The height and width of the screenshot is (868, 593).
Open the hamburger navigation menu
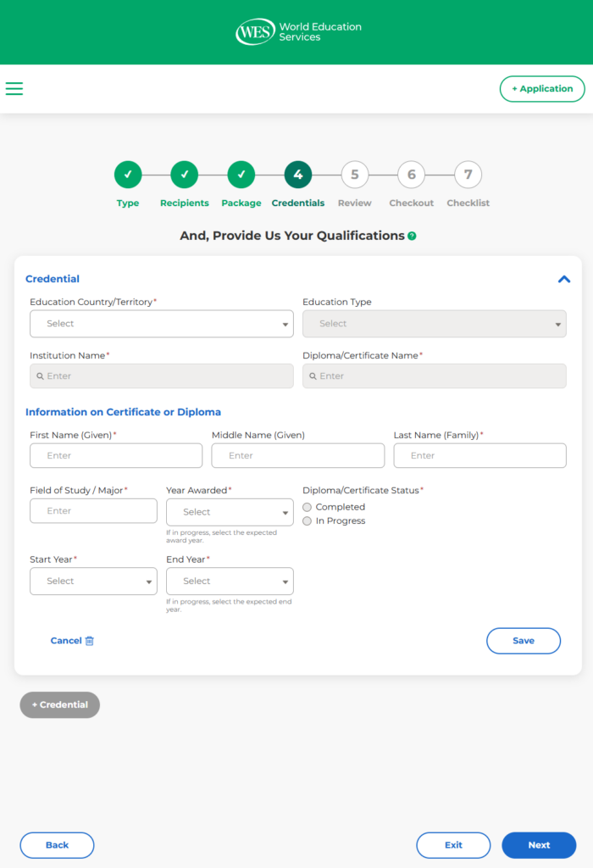click(14, 89)
